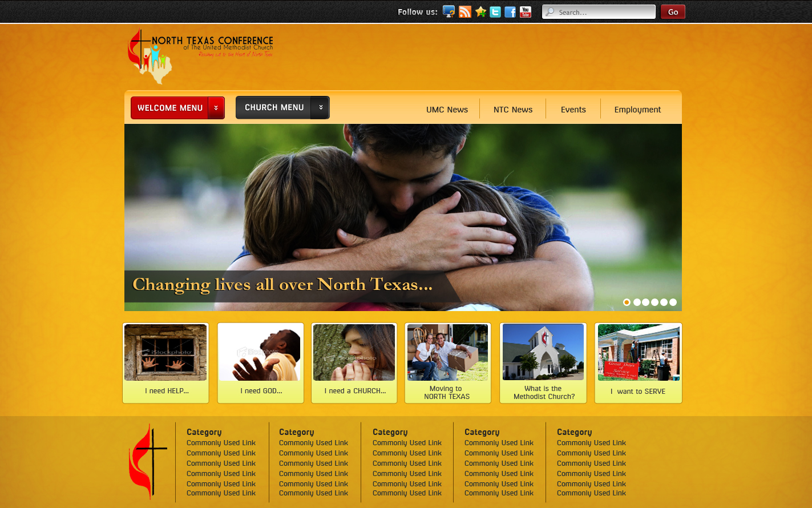Screen dimensions: 812x508
Task: Click the Go search button
Action: click(673, 12)
